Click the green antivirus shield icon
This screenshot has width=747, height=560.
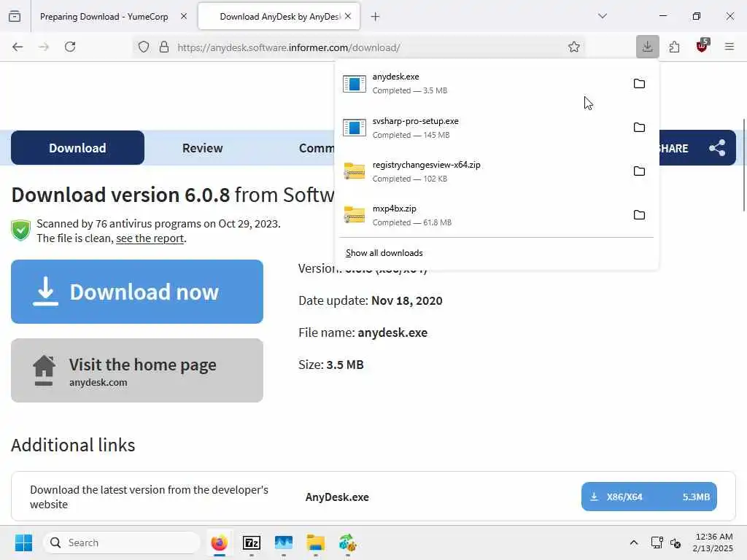[21, 230]
